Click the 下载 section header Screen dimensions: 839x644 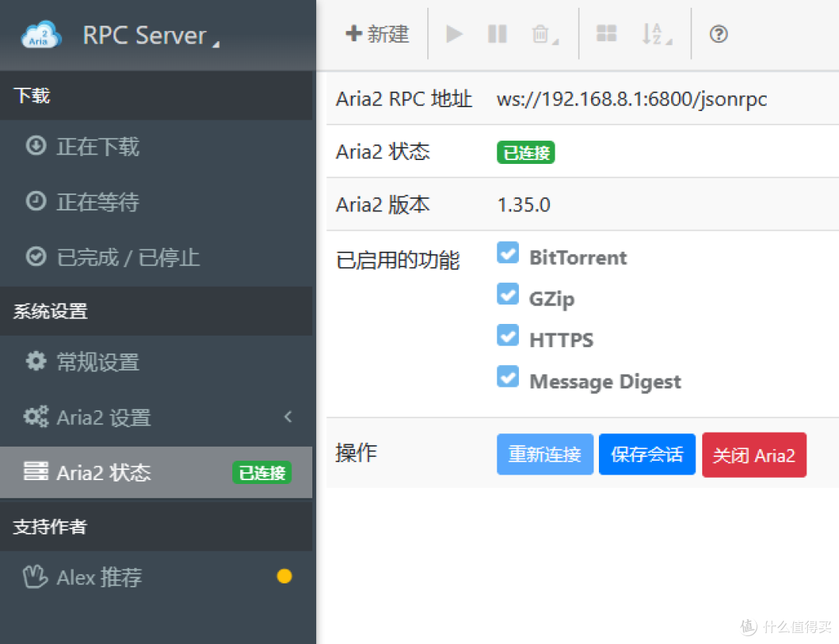(x=156, y=96)
